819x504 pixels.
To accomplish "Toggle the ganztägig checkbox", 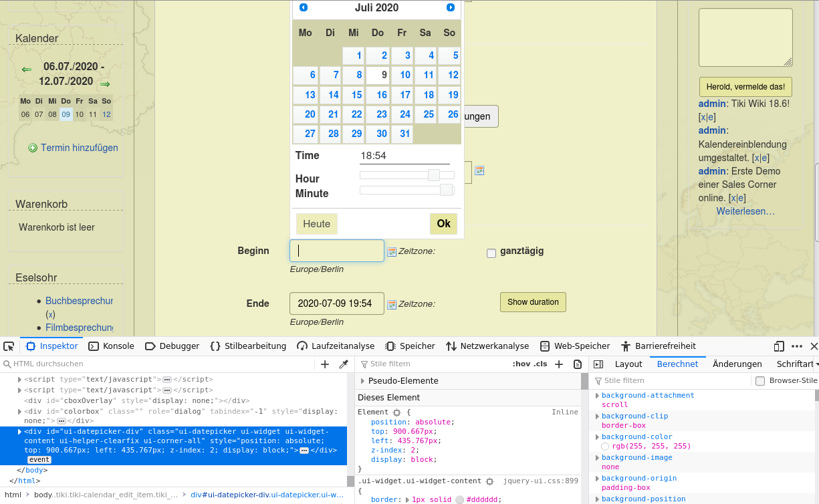I will coord(491,253).
